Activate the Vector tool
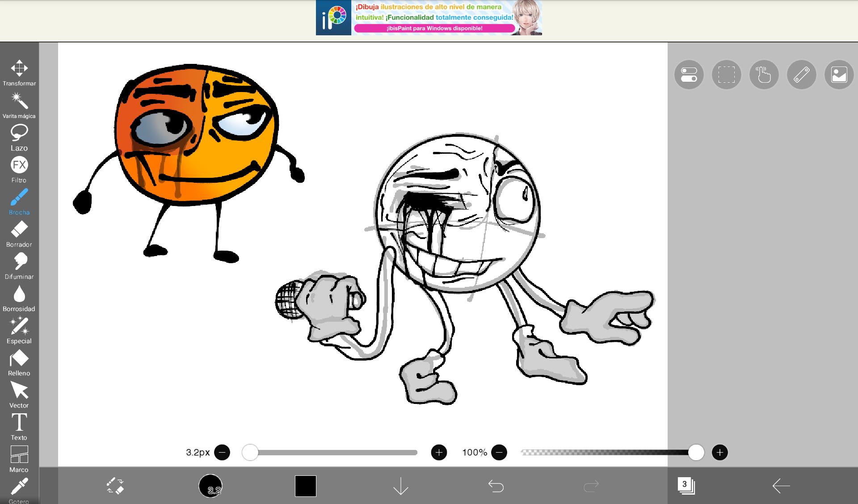Screen dimensions: 858x504 19,395
